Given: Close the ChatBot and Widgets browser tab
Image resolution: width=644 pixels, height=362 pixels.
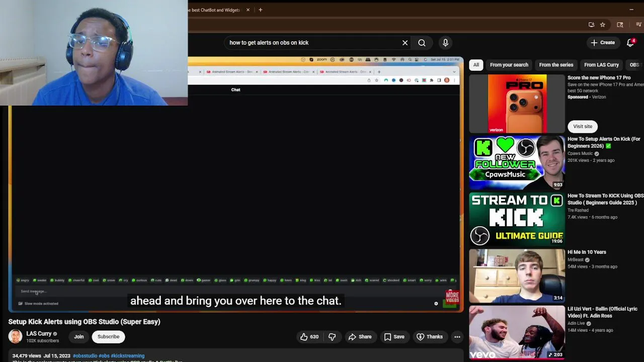Looking at the screenshot, I should 248,10.
